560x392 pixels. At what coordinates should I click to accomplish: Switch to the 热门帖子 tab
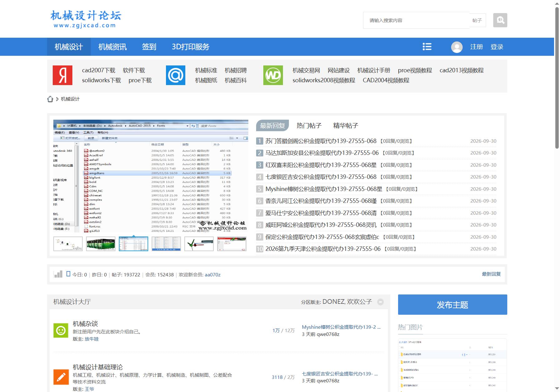(x=309, y=126)
